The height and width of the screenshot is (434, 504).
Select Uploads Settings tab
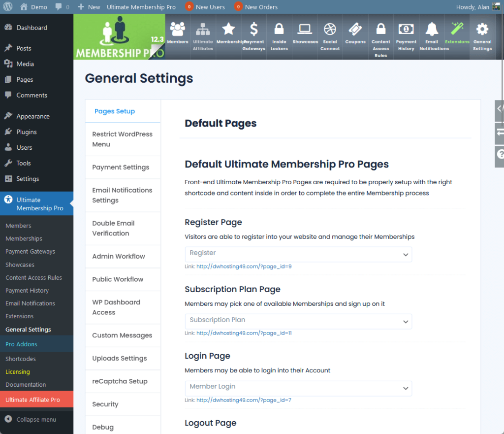pyautogui.click(x=123, y=358)
